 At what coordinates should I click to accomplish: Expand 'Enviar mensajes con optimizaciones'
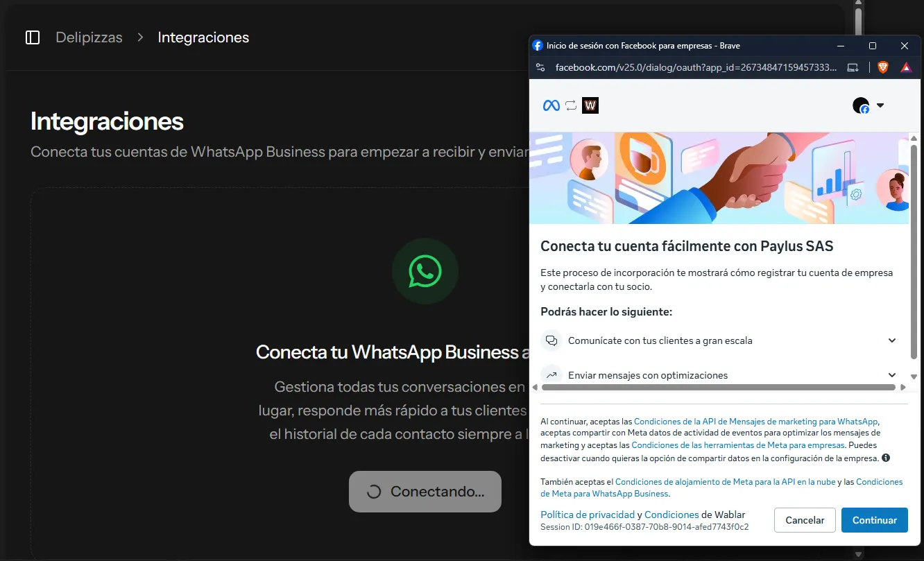point(719,375)
